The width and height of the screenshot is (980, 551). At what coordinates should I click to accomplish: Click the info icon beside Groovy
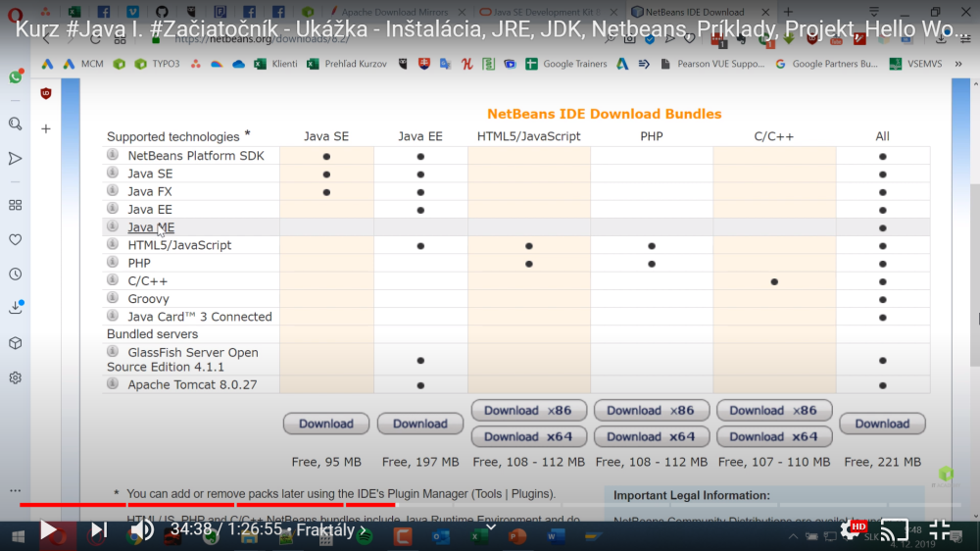[113, 299]
